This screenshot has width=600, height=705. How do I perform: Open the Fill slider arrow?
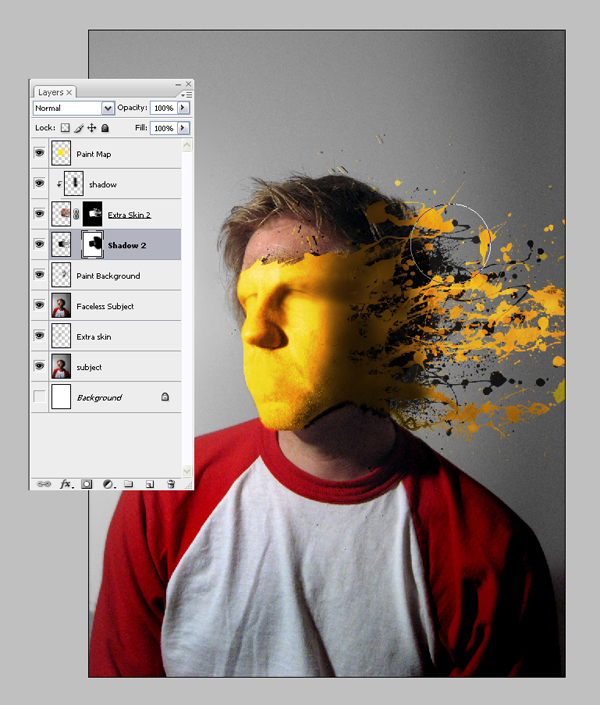point(183,128)
